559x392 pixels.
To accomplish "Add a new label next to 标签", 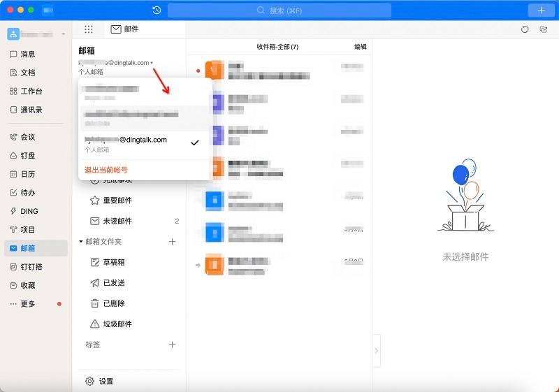I will pos(173,344).
